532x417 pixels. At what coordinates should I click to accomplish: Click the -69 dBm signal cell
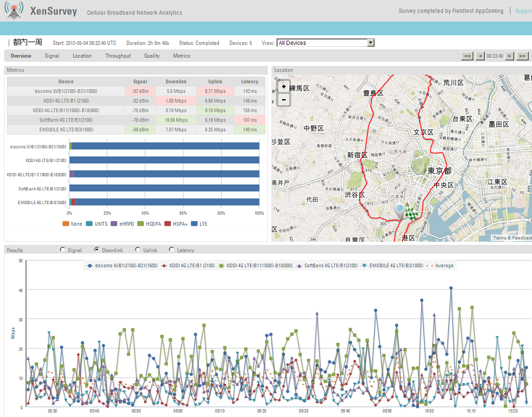[140, 129]
